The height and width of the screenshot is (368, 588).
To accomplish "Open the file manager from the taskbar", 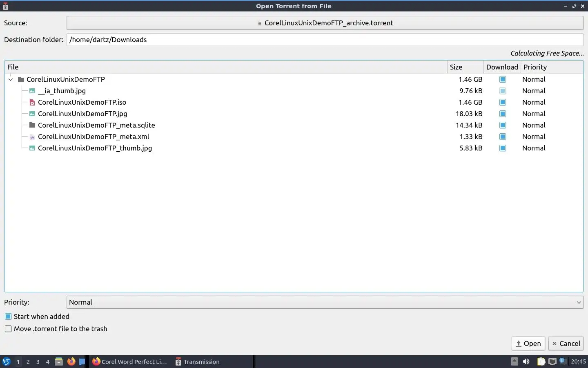I will tap(59, 361).
